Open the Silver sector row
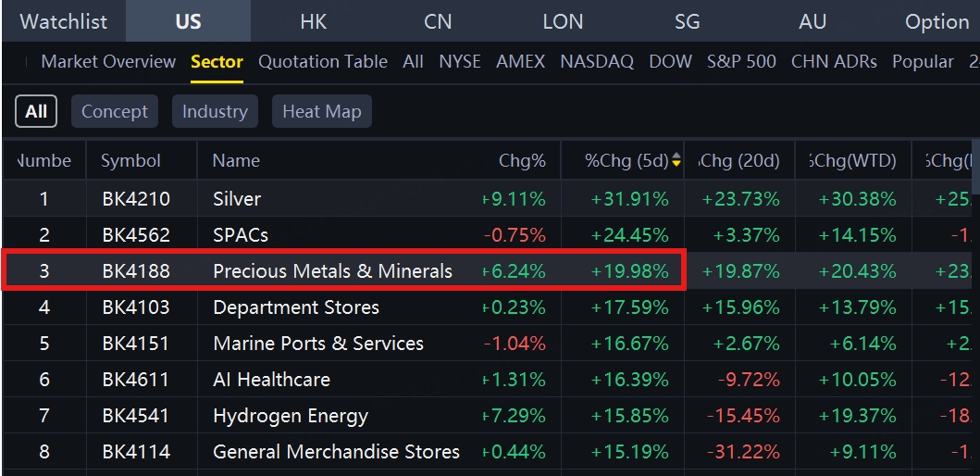 click(x=237, y=199)
